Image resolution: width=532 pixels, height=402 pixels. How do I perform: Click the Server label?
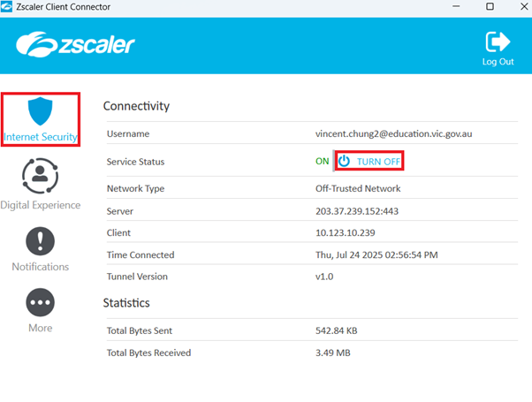coord(120,211)
